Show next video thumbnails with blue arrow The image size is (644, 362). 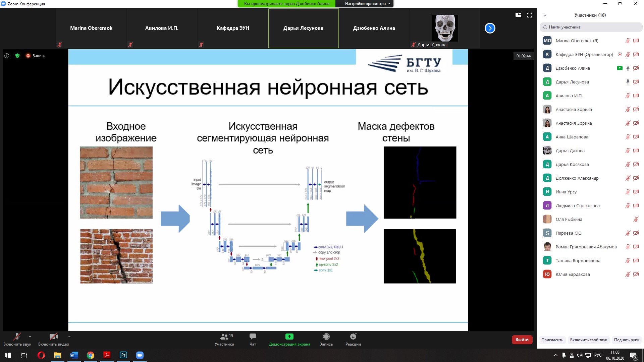(x=490, y=28)
